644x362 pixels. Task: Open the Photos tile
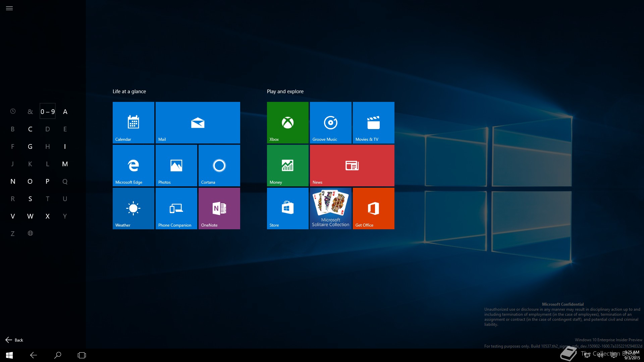click(176, 166)
